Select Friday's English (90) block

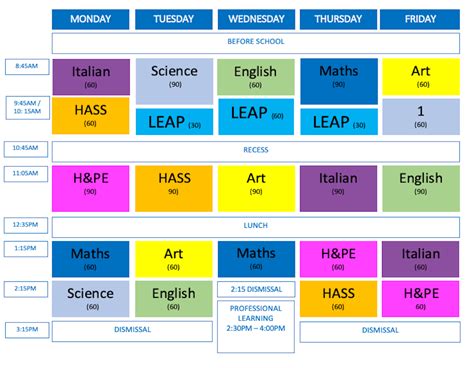point(421,188)
